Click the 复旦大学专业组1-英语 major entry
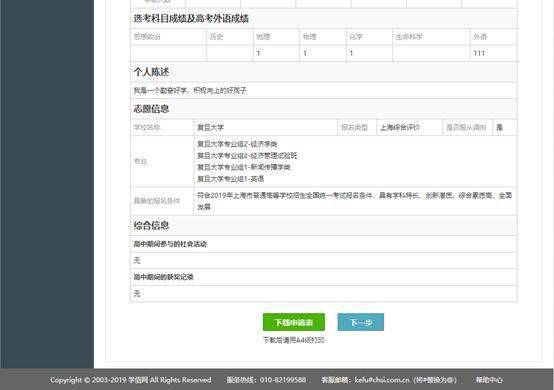The image size is (554, 390). (230, 179)
